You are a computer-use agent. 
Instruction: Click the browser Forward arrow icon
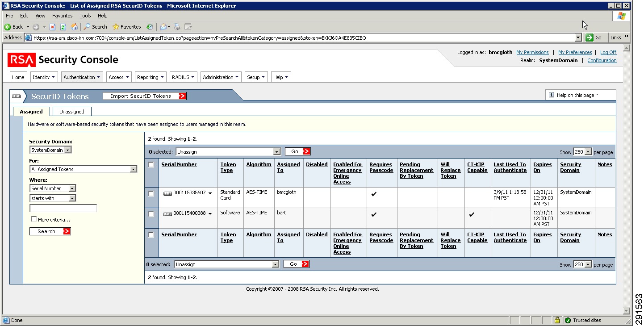pos(36,27)
